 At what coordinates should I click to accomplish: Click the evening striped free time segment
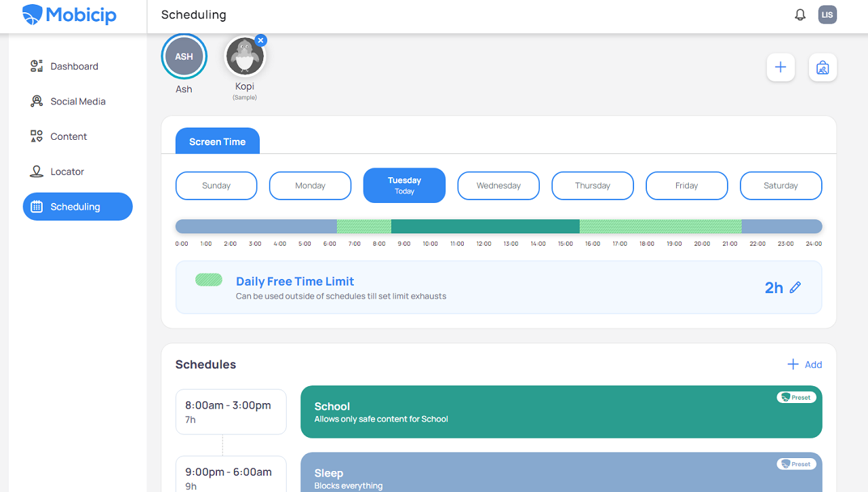coord(660,226)
